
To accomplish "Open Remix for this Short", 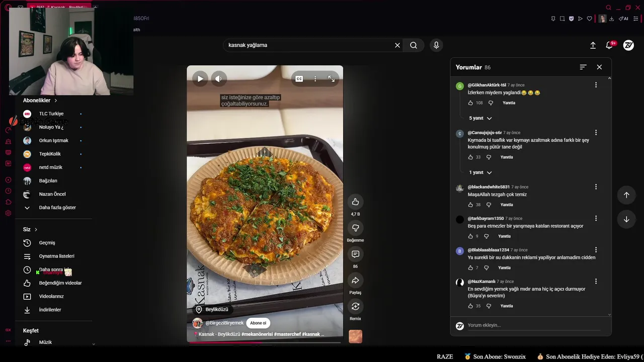I will click(355, 306).
